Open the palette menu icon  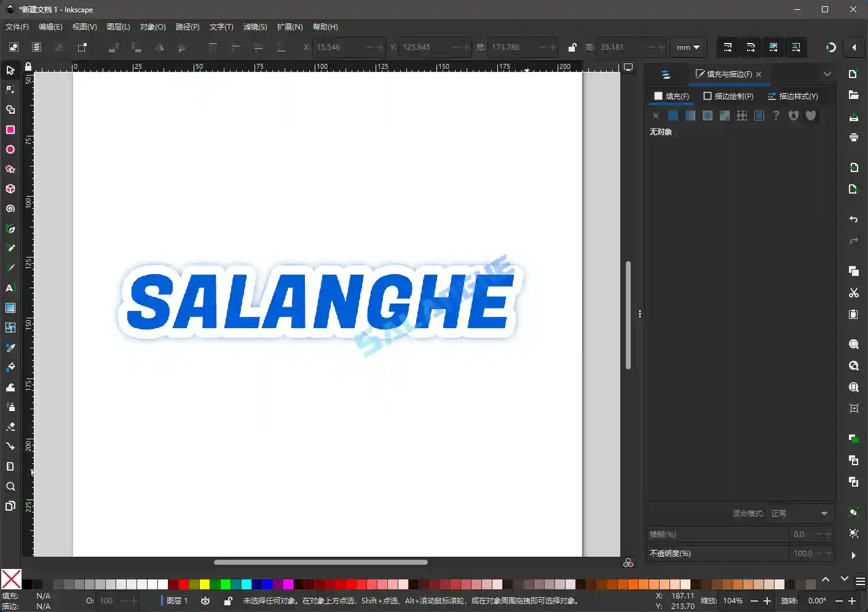[861, 581]
